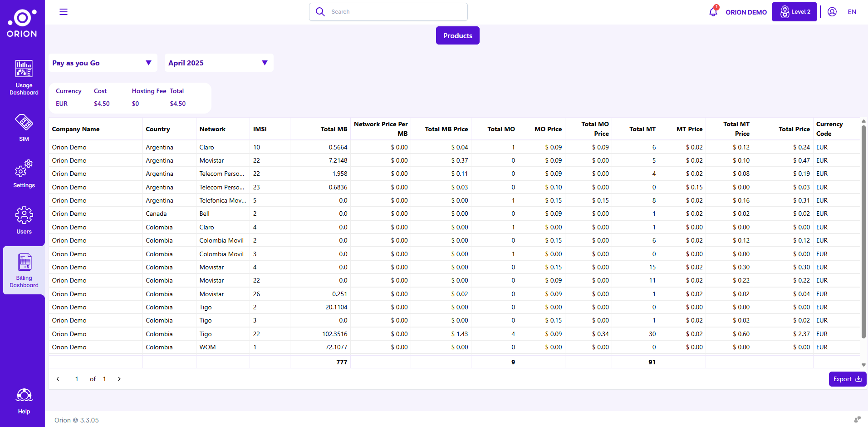Click the chat widget icon bottom-right

coord(857,419)
